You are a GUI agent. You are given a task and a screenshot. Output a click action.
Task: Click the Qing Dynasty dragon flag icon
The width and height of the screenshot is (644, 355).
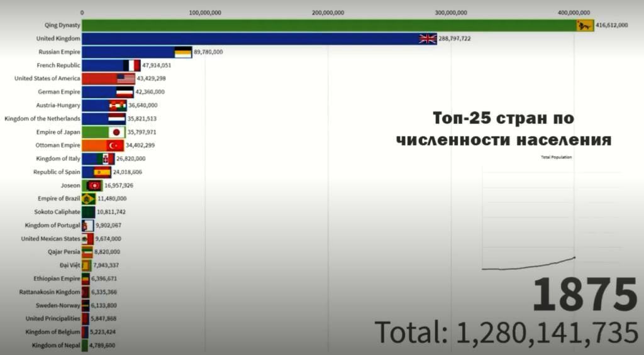[586, 25]
